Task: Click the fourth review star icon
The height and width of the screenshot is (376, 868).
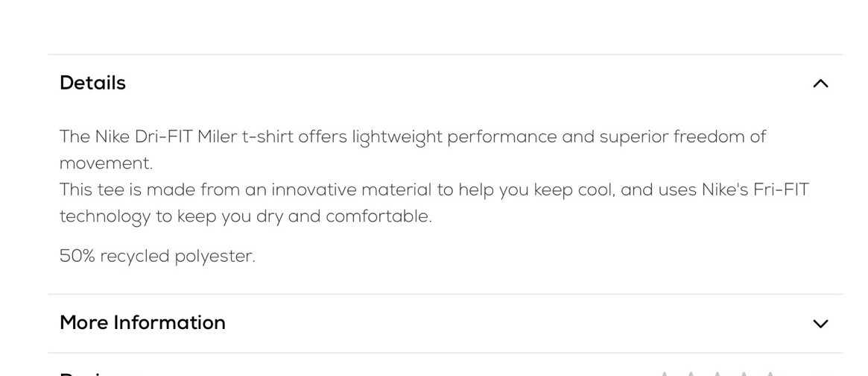Action: click(x=744, y=374)
